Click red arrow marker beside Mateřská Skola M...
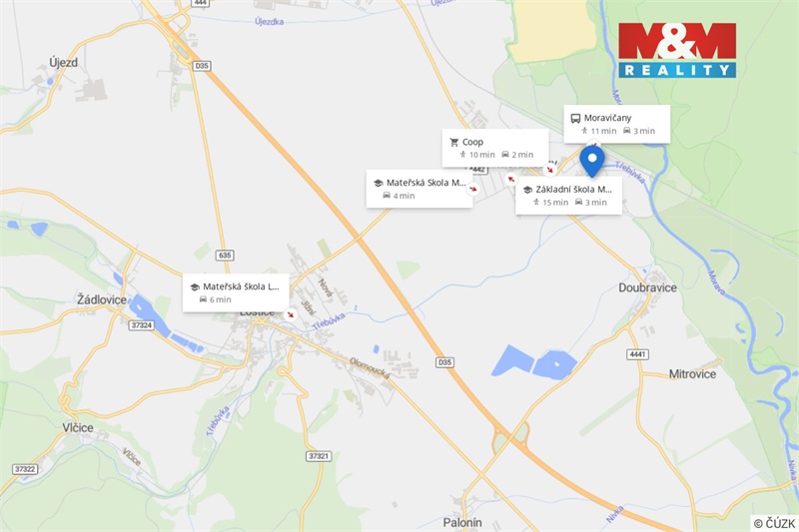This screenshot has height=532, width=799. point(473,189)
